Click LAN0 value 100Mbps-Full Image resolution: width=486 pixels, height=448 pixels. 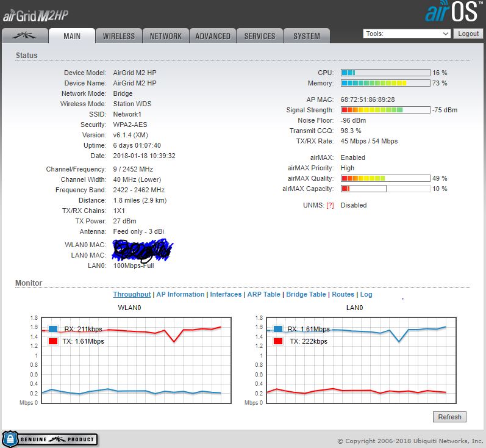(x=134, y=266)
